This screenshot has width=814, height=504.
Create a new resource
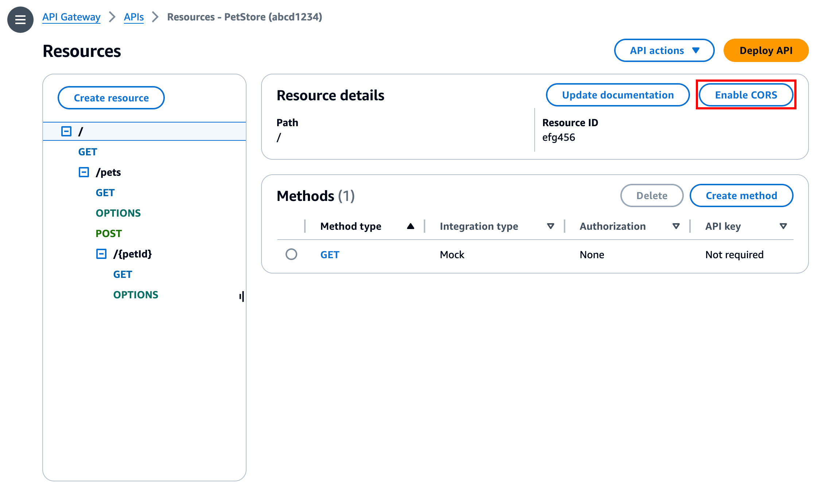(111, 97)
